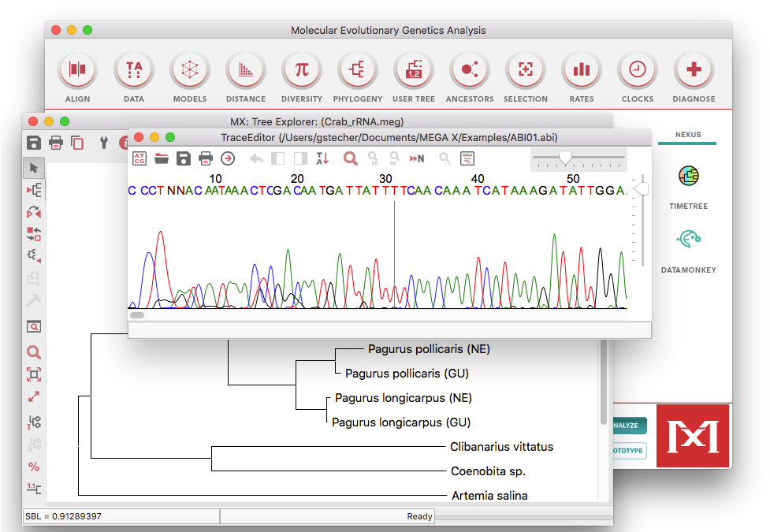Click the text report icon in TraceEditor
The width and height of the screenshot is (770, 532).
tap(467, 158)
